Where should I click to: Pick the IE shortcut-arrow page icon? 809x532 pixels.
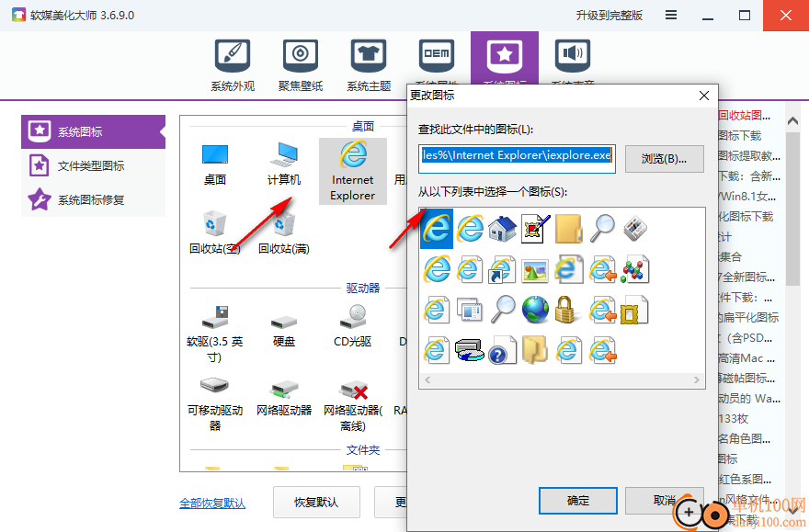(502, 269)
